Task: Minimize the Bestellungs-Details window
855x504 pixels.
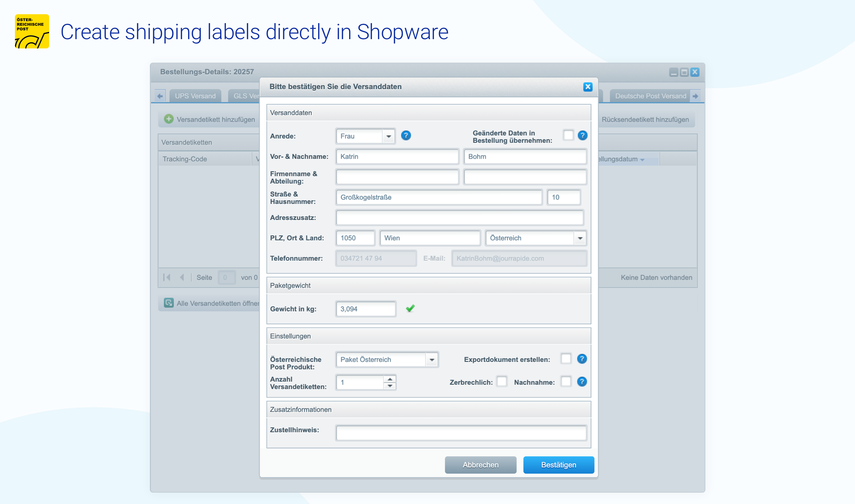Action: [674, 72]
